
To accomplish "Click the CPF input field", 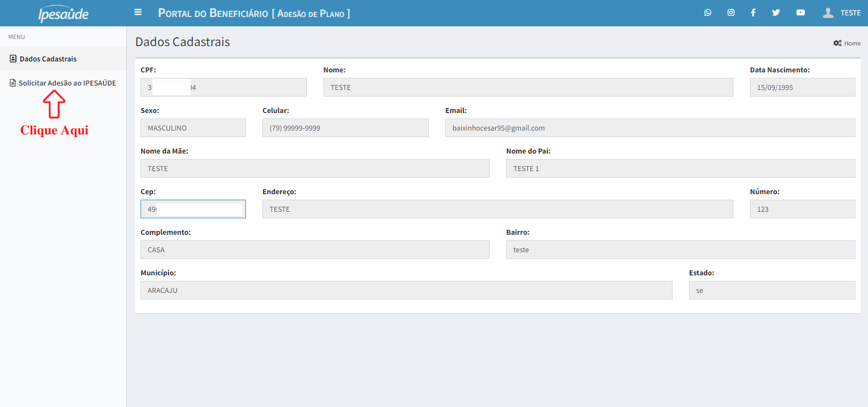I will [x=223, y=87].
